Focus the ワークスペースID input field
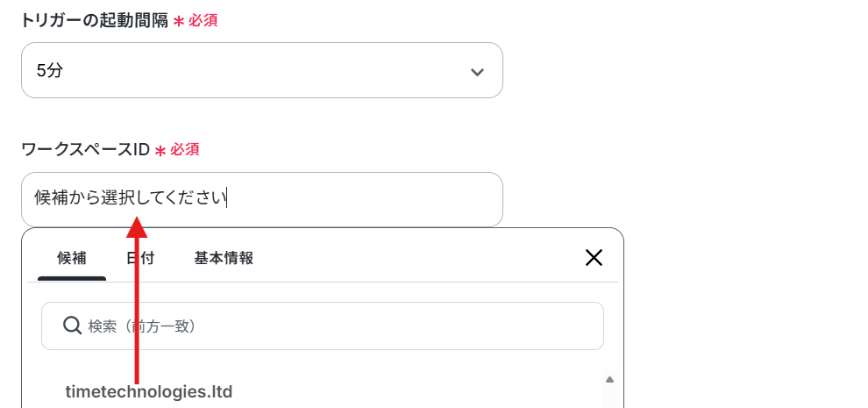This screenshot has height=408, width=868. point(262,199)
